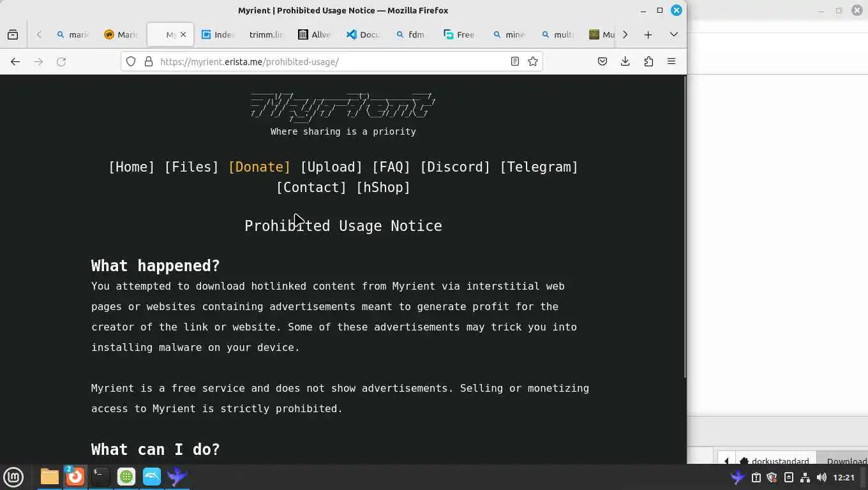The image size is (868, 490).
Task: Switch to the 'Index' tab
Action: 218,34
